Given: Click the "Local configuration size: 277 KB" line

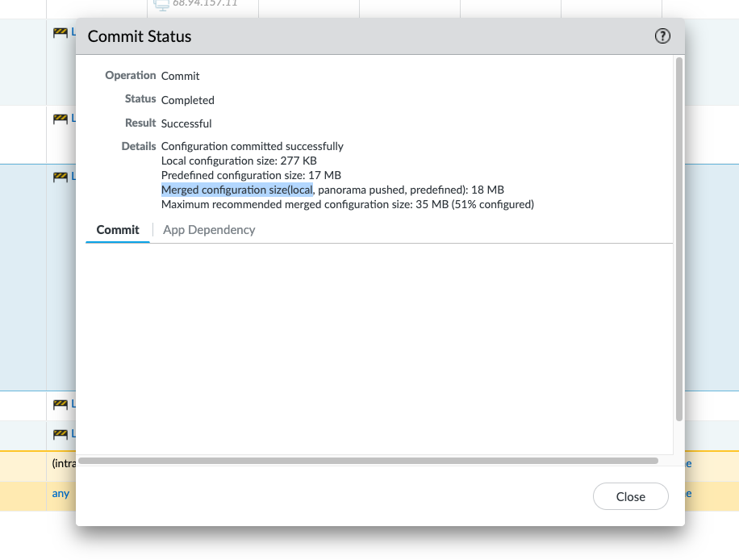Looking at the screenshot, I should pos(239,161).
